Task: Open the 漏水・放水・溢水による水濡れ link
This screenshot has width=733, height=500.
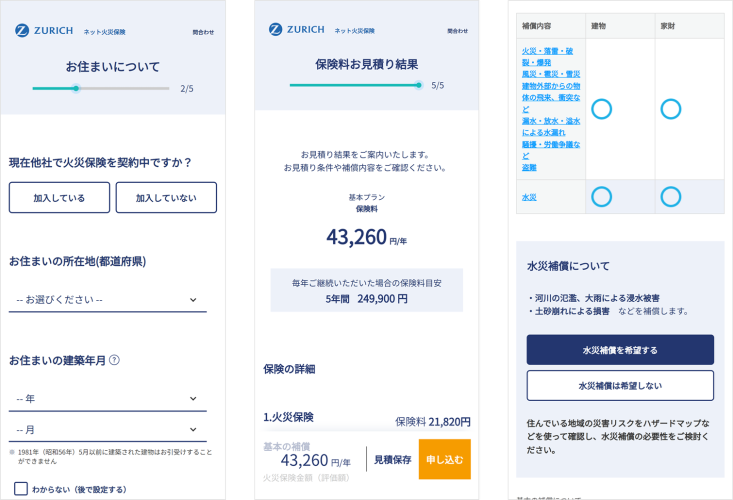Action: tap(551, 127)
